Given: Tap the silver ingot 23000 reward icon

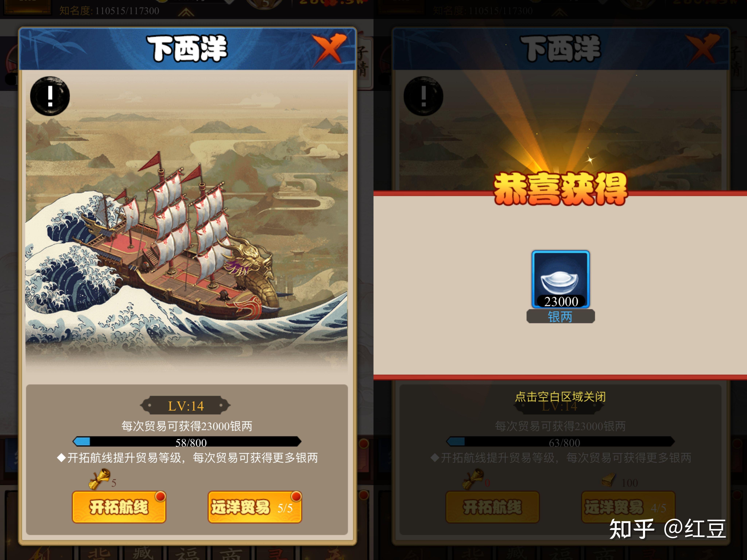Looking at the screenshot, I should point(561,279).
